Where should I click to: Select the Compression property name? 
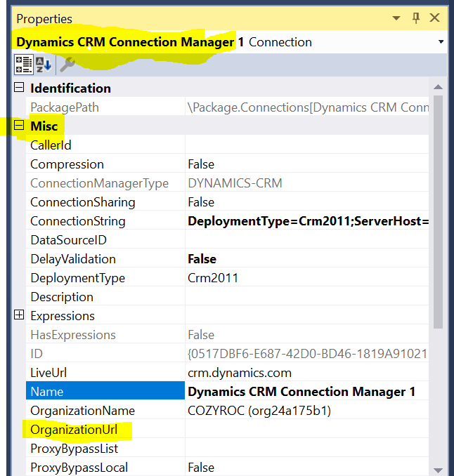(105, 164)
